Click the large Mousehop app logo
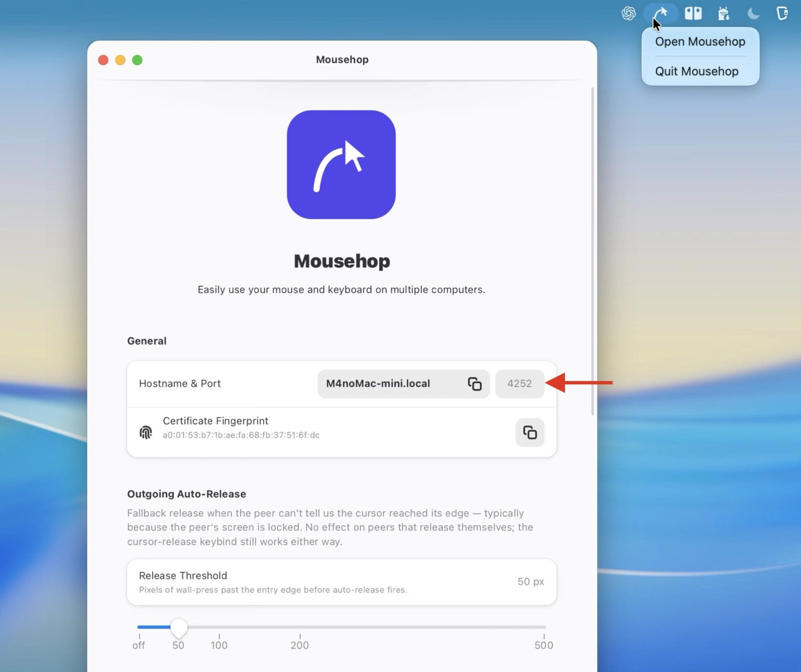Screen dimensions: 801x672 341,165
